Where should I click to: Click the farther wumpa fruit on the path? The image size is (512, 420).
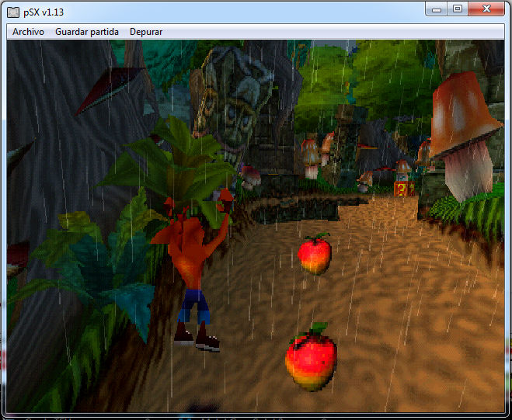315,254
